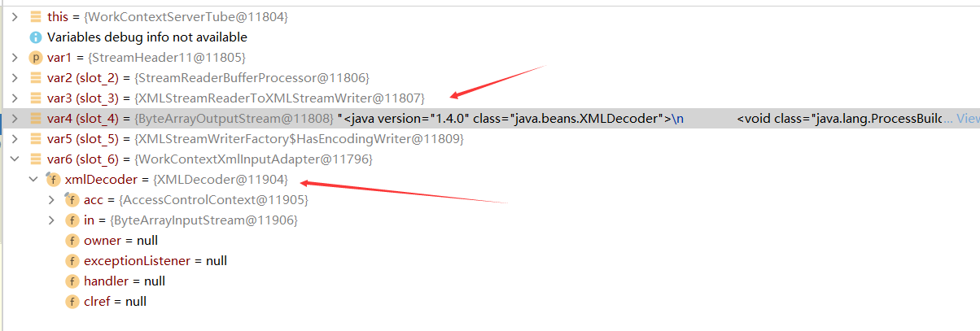980x331 pixels.
Task: Expand the acc AccessControlContext field
Action: 52,199
